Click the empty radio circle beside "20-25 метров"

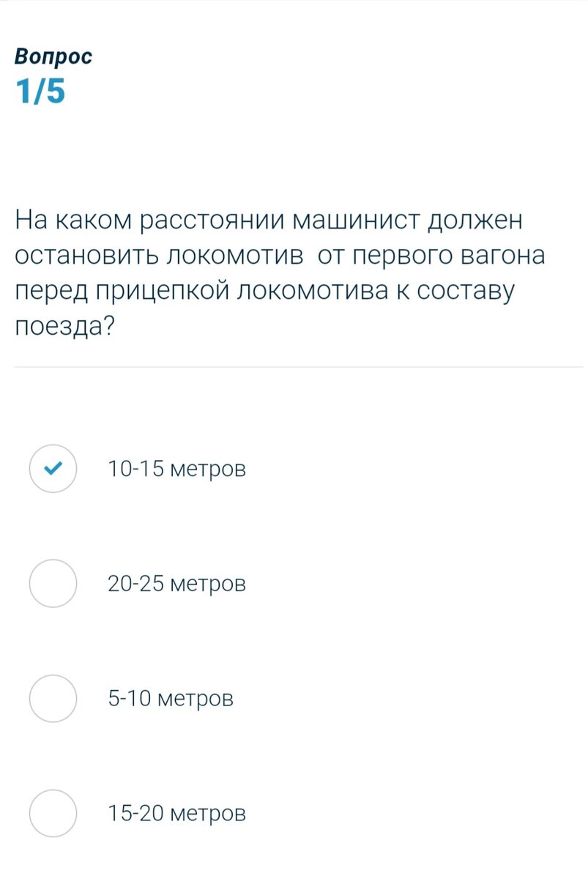coord(53,583)
